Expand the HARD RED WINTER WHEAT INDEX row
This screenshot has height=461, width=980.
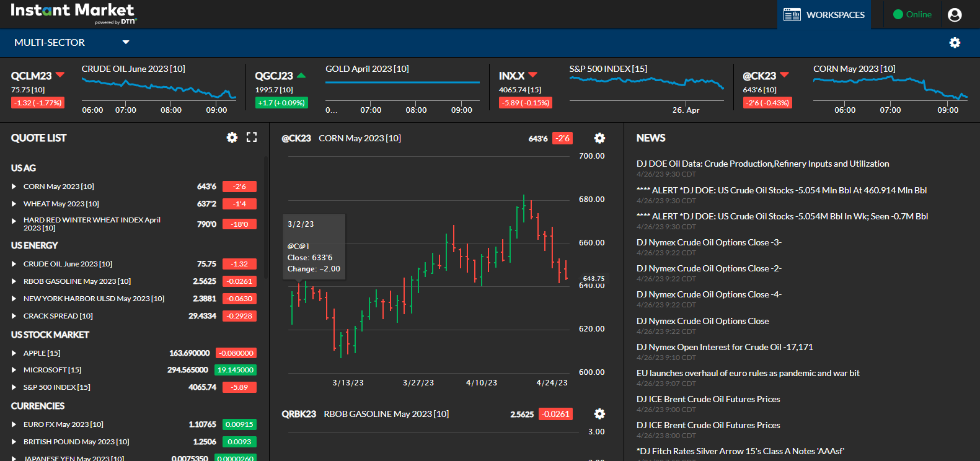(14, 221)
